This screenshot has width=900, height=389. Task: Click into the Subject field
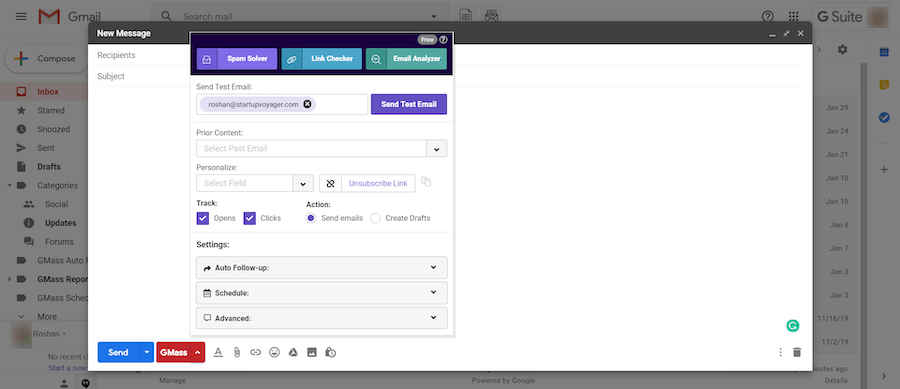click(x=450, y=76)
